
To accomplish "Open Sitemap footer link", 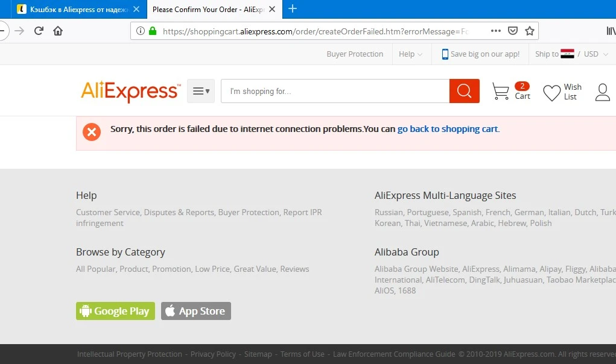I will tap(258, 354).
